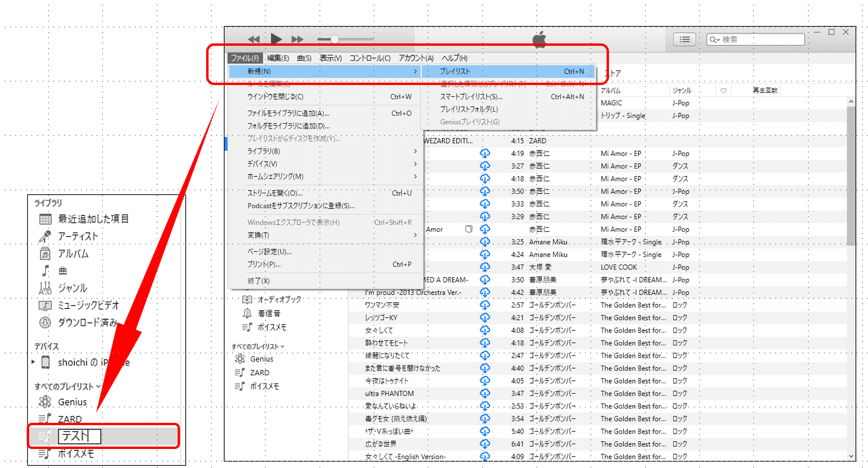Click the play button
Image resolution: width=868 pixels, height=468 pixels.
pyautogui.click(x=276, y=39)
